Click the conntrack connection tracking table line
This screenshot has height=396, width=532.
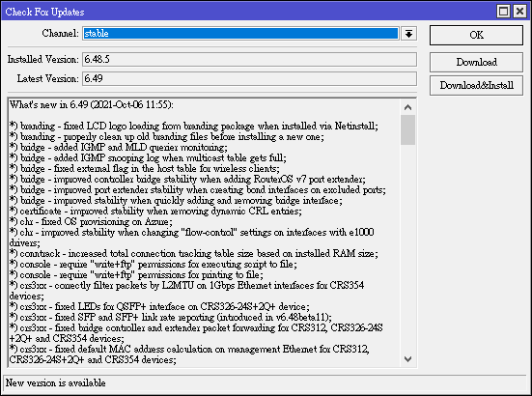click(194, 253)
